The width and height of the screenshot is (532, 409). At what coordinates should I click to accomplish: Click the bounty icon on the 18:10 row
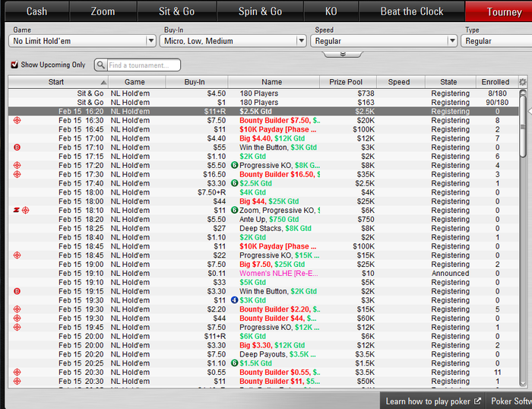25,210
